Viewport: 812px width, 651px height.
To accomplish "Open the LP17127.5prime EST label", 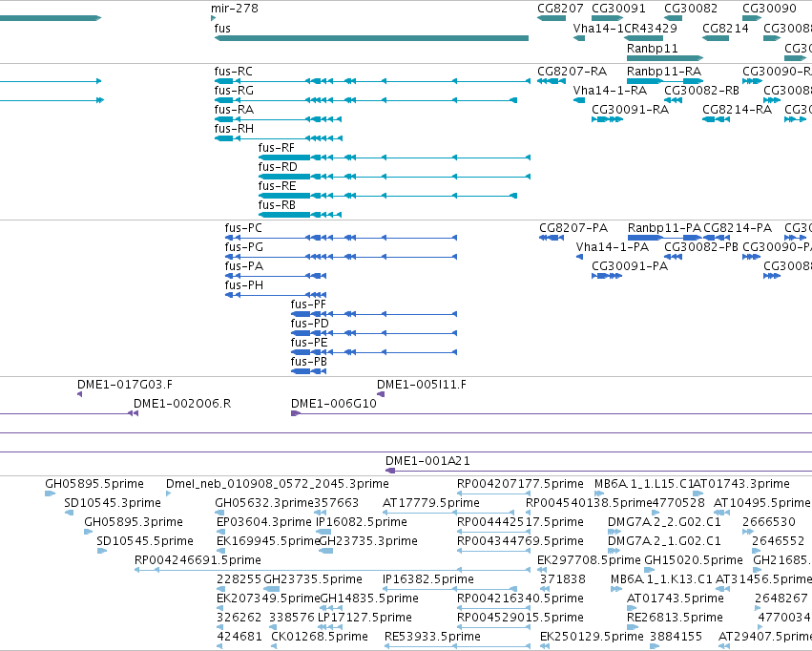I will pos(364,618).
